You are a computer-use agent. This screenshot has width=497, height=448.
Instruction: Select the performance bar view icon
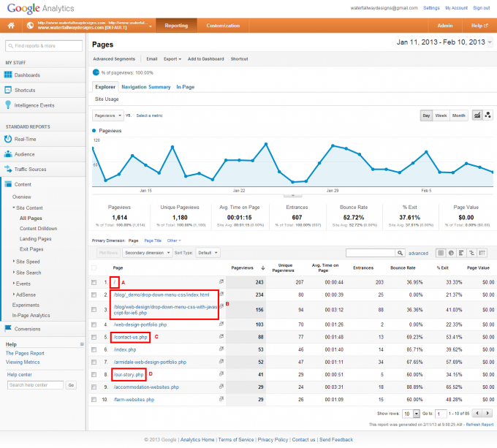click(461, 253)
